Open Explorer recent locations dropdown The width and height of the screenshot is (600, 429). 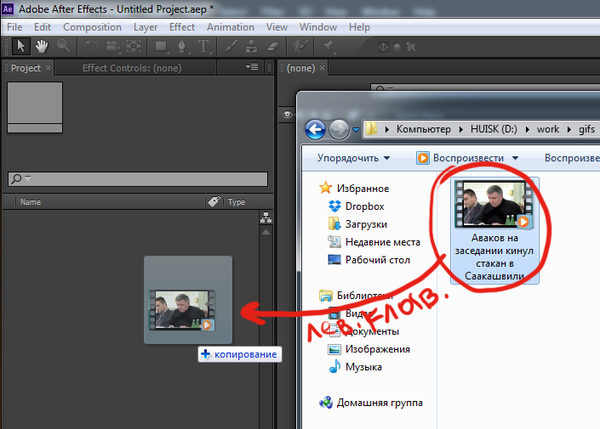[x=356, y=130]
